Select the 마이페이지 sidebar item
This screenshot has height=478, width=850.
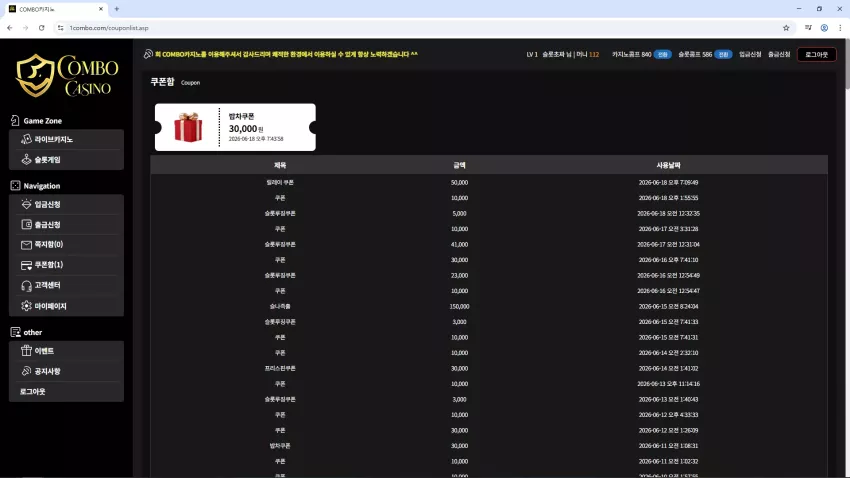66,306
